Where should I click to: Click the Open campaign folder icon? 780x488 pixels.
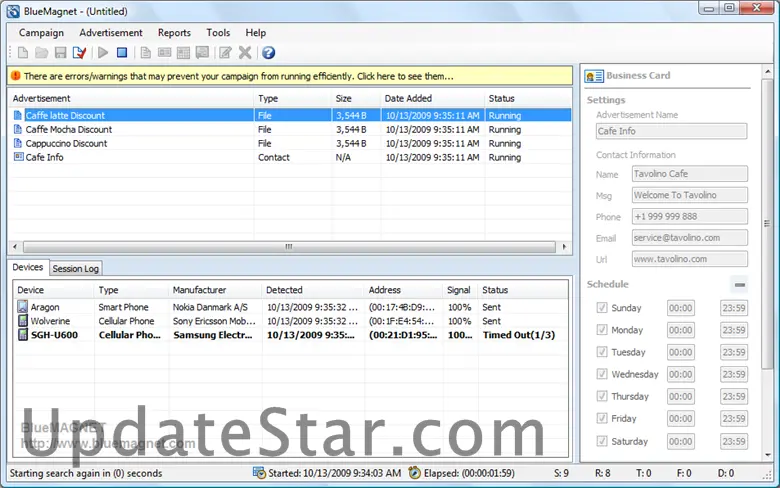point(42,52)
